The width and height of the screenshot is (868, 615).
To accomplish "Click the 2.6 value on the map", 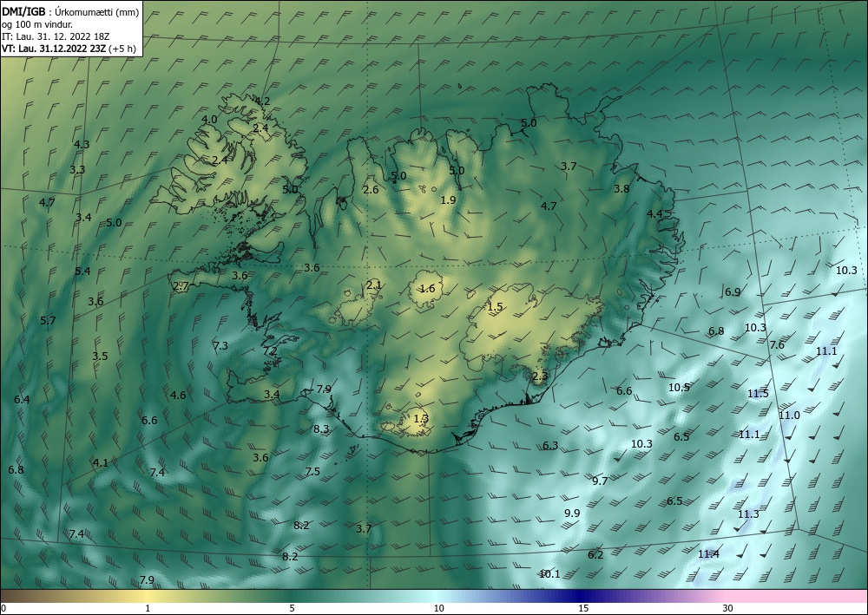I will click(371, 190).
